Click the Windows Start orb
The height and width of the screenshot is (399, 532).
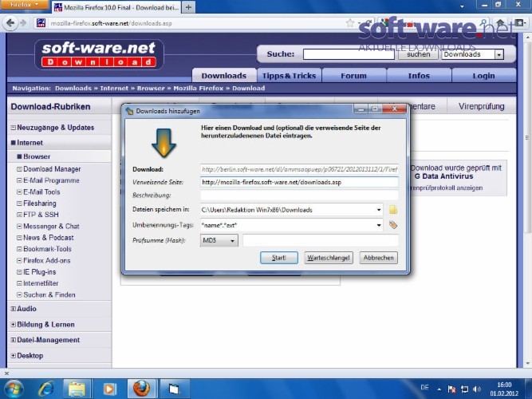coord(14,389)
